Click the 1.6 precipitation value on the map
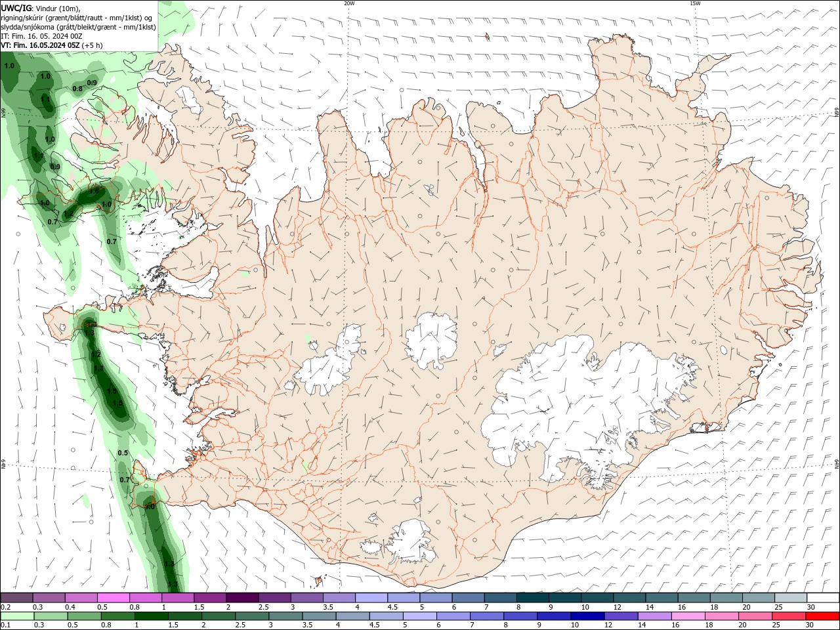 (x=93, y=192)
